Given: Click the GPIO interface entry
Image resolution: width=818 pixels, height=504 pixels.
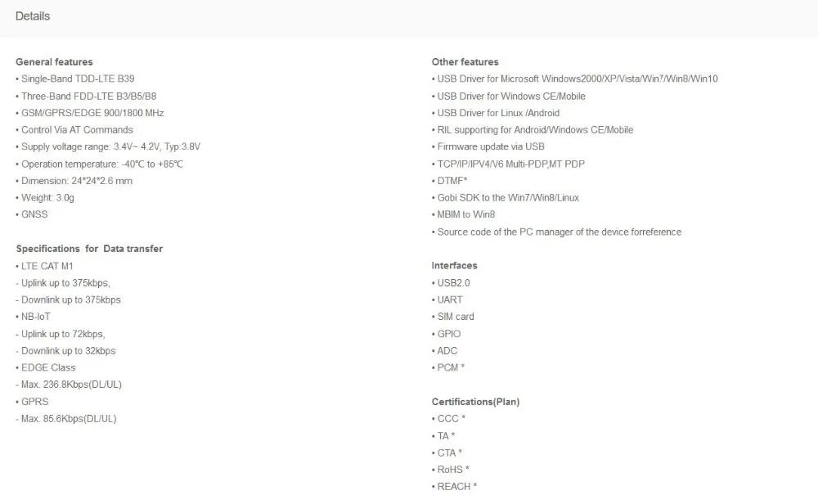Looking at the screenshot, I should tap(446, 334).
